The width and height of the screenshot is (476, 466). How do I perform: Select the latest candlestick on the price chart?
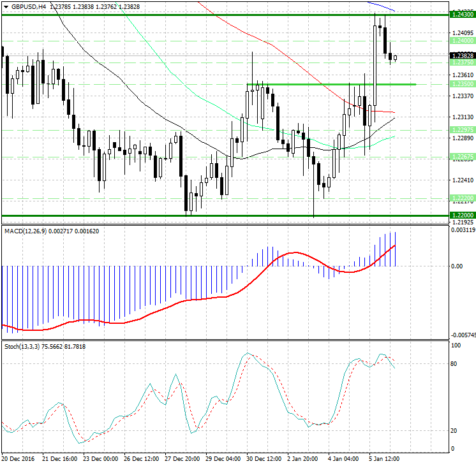396,58
